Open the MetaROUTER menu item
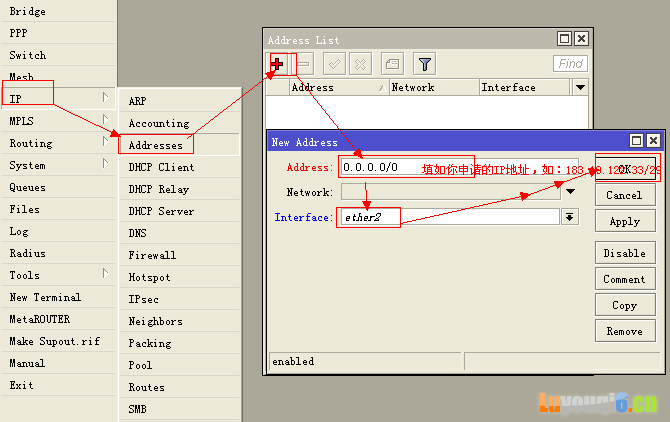 click(59, 319)
